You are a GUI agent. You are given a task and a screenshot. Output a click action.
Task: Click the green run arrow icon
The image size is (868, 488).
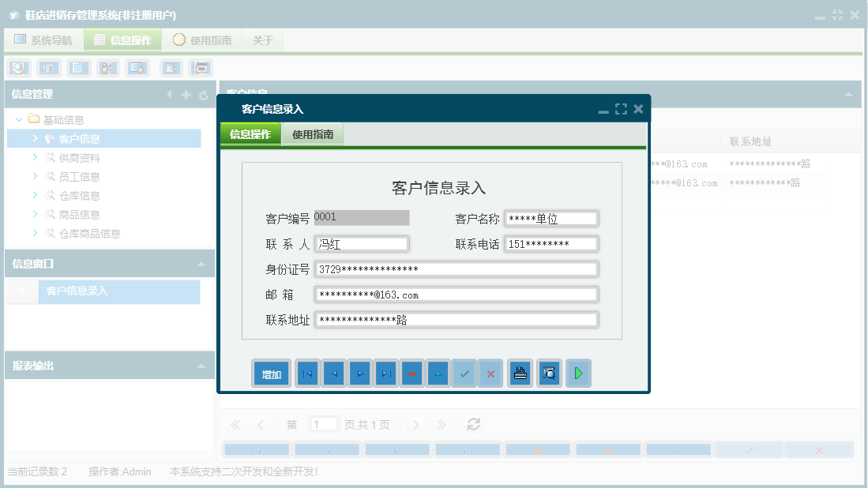tap(578, 373)
